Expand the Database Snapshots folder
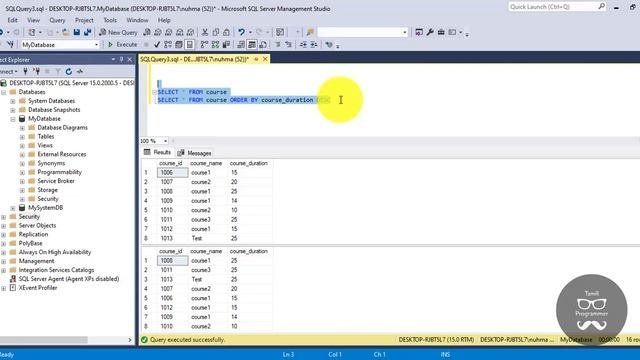 tap(13, 110)
